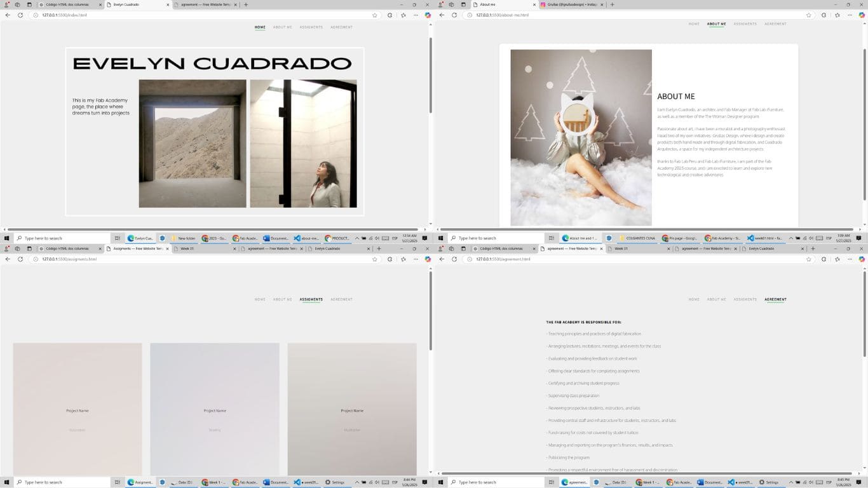Click the address bar showing assignments.html

[x=203, y=259]
